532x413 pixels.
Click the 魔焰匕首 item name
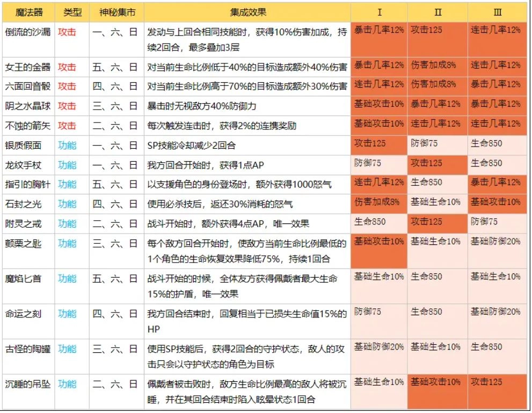[x=26, y=278]
